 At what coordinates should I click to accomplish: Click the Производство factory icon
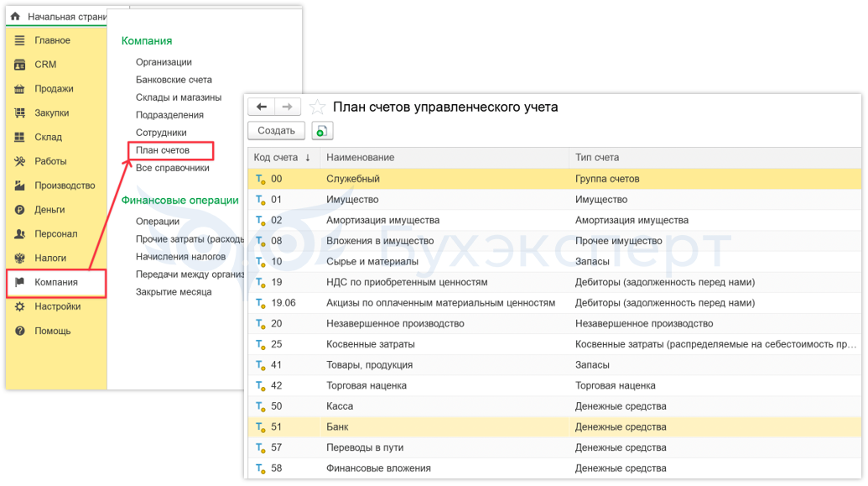pyautogui.click(x=19, y=186)
